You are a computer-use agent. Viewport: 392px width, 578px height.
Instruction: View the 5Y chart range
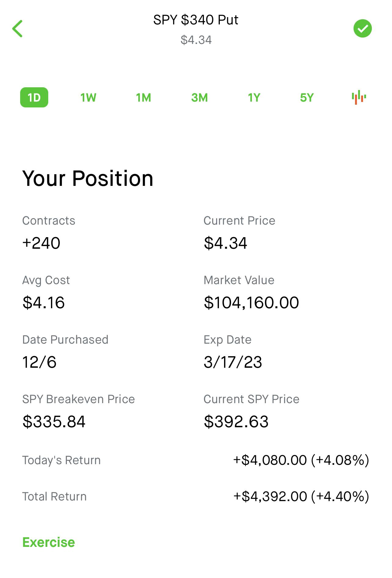[x=307, y=98]
